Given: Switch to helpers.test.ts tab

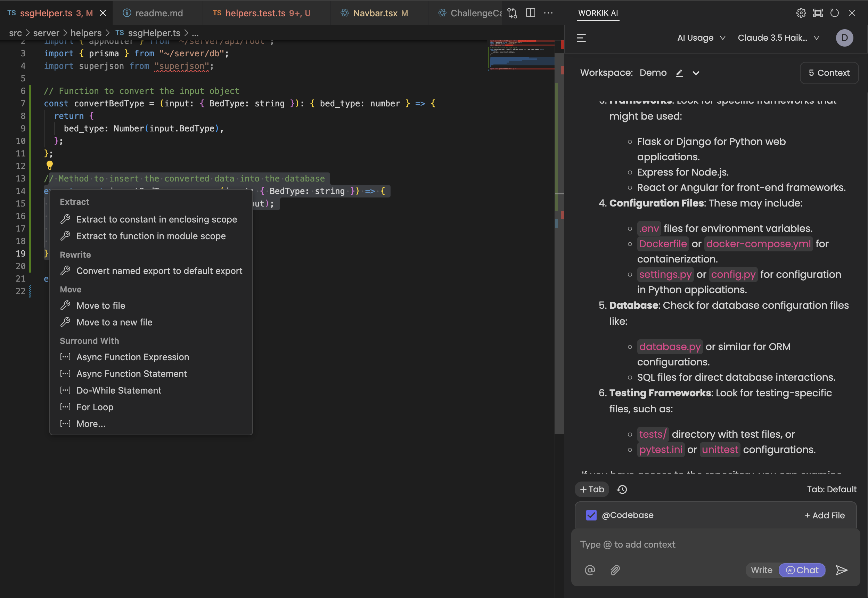Looking at the screenshot, I should tap(267, 13).
